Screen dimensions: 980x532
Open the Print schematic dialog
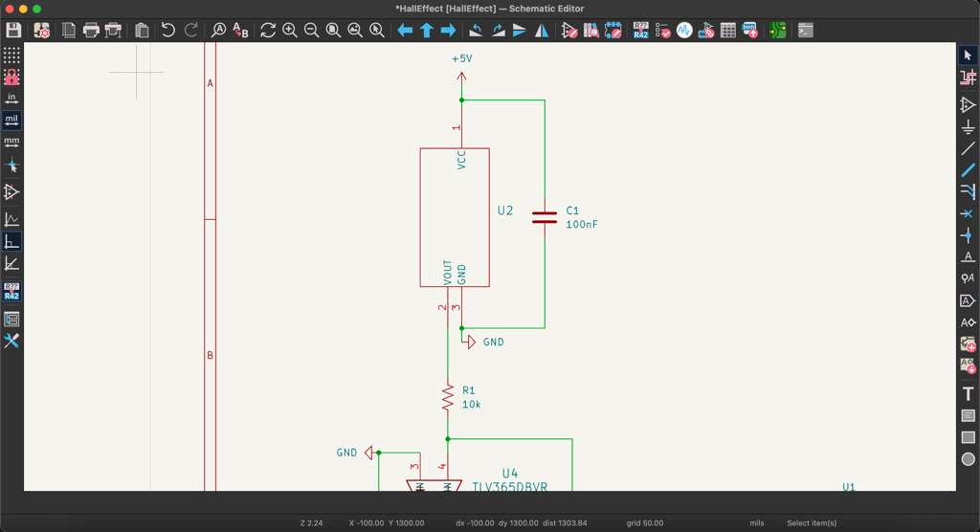coord(91,31)
